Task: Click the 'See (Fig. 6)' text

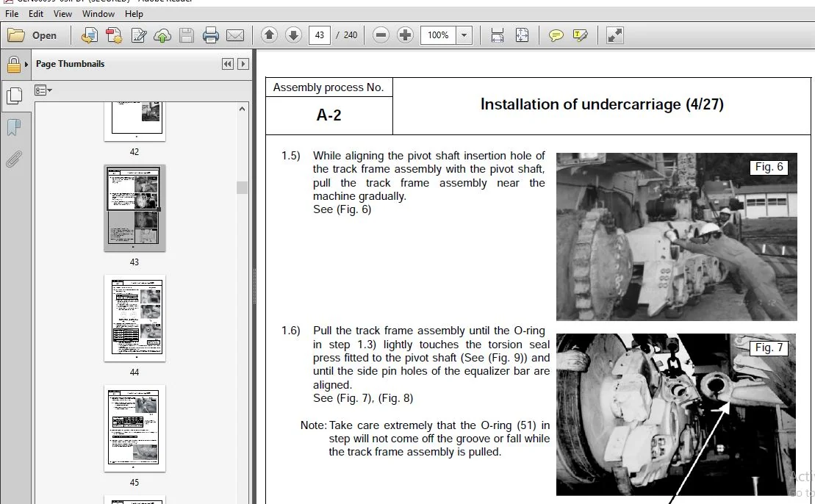Action: coord(342,209)
